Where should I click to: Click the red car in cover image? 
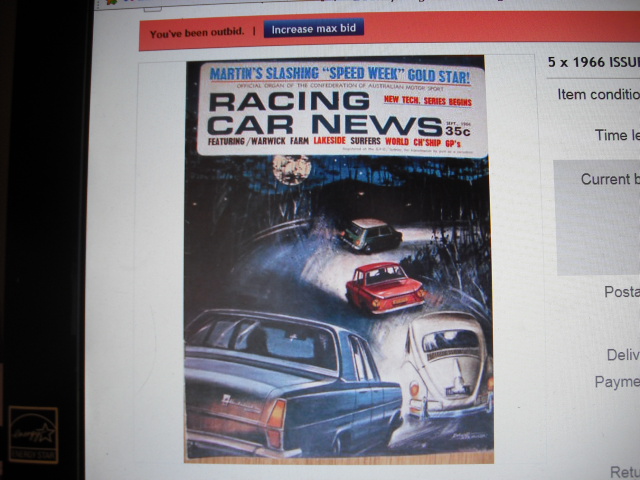[383, 286]
